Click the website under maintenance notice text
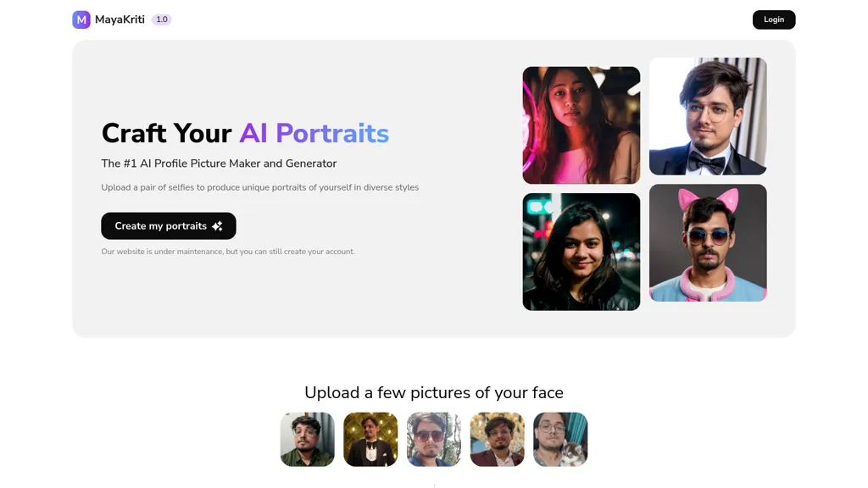The image size is (868, 488). pyautogui.click(x=228, y=251)
